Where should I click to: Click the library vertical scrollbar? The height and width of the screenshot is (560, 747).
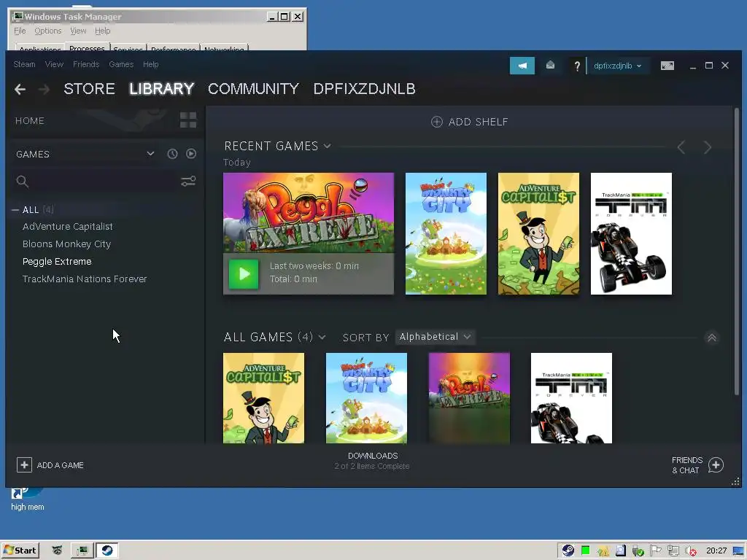click(x=737, y=252)
